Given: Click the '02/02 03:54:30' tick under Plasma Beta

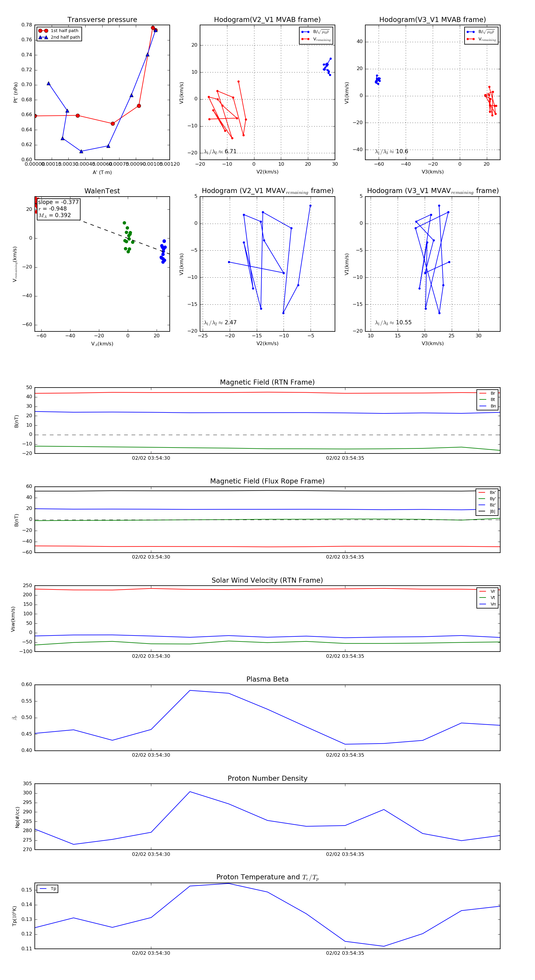Looking at the screenshot, I should [151, 755].
